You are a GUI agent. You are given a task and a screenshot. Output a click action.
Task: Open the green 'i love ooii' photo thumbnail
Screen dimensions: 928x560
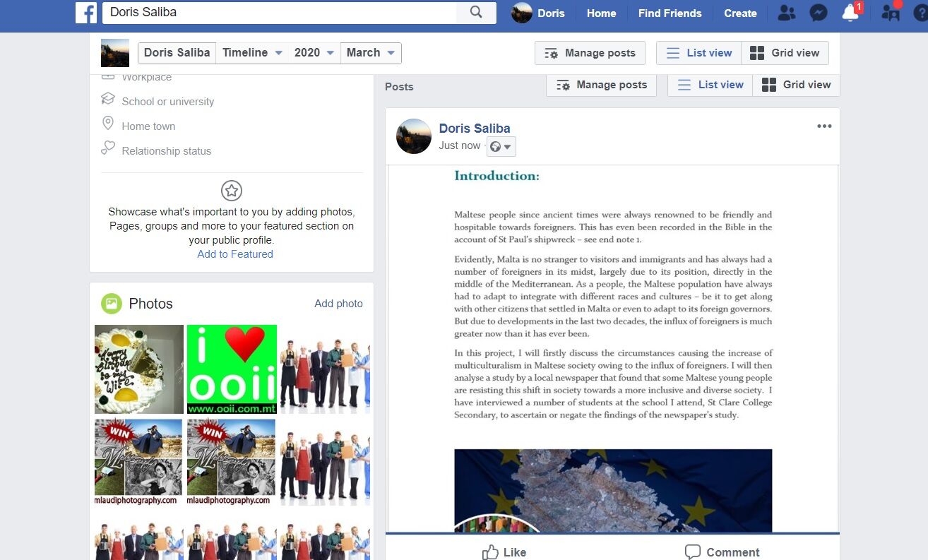point(232,369)
